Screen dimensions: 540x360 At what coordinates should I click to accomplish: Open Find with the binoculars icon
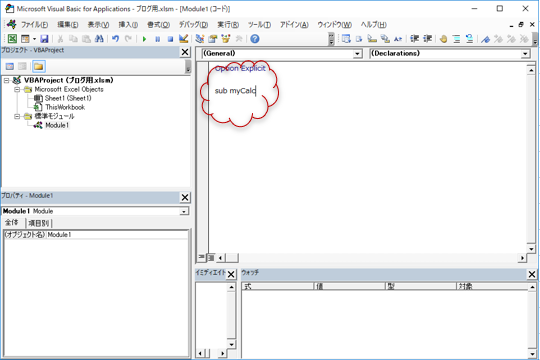tap(99, 39)
